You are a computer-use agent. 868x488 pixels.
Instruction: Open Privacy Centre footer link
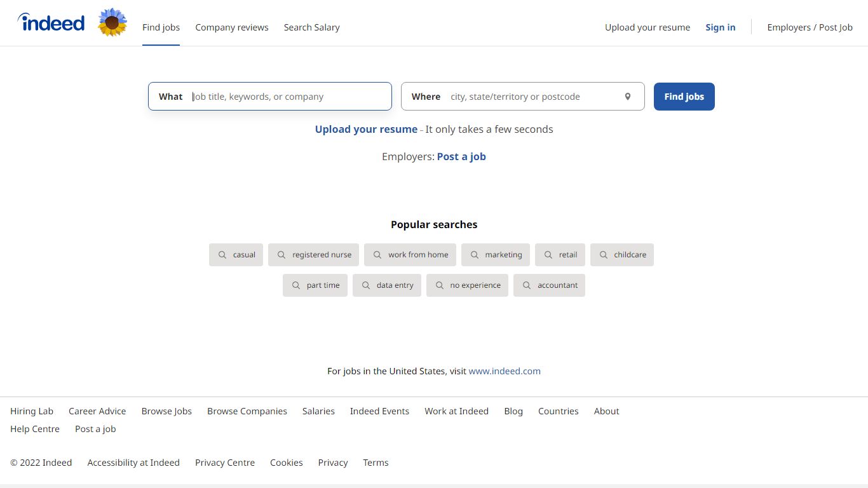(x=225, y=463)
